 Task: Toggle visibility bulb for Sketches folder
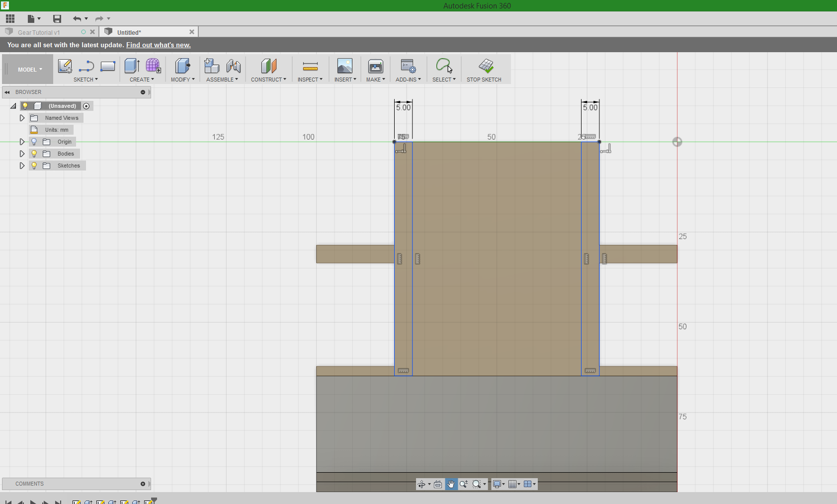click(34, 166)
